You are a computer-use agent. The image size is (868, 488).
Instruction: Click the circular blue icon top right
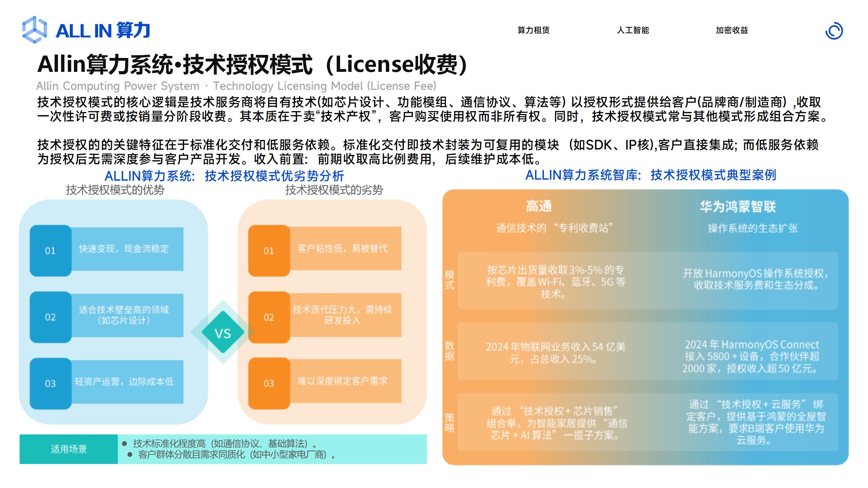tap(834, 31)
